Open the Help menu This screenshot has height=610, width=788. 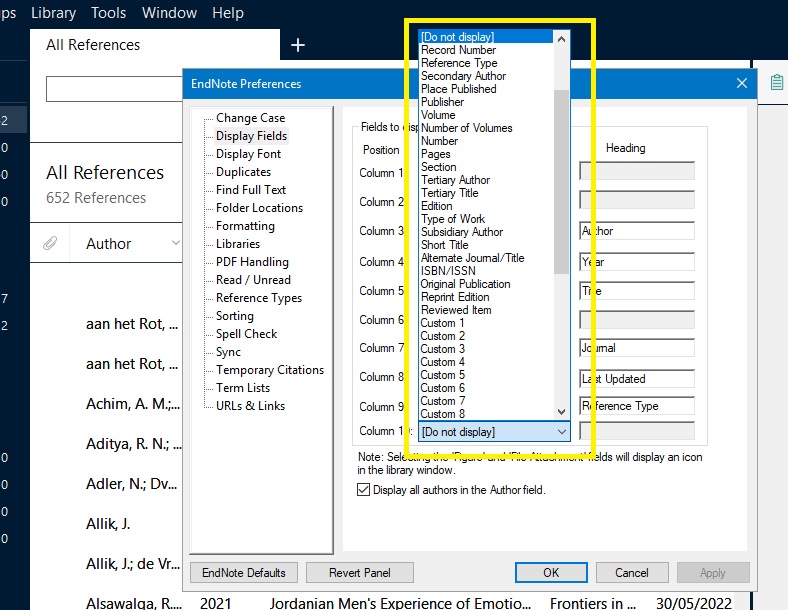pos(228,13)
